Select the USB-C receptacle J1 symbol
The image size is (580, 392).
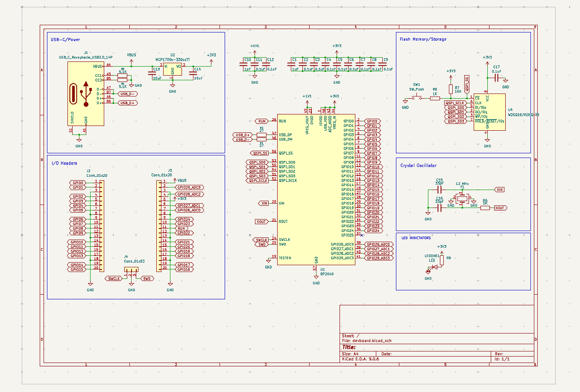(x=85, y=94)
